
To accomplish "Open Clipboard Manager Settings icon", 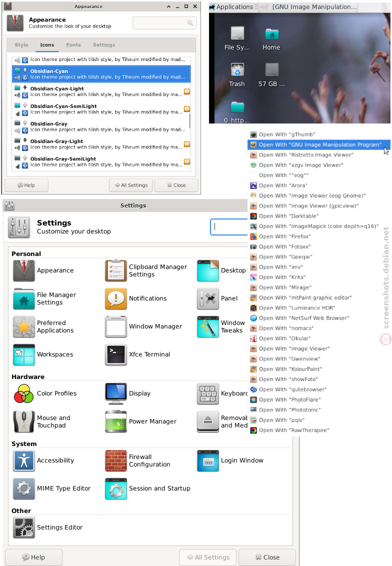I will 116,270.
